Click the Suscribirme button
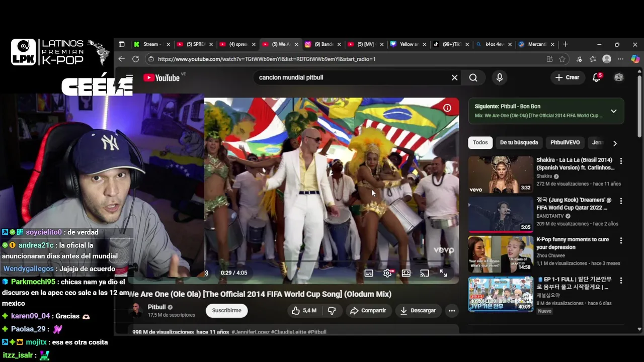Image resolution: width=644 pixels, height=362 pixels. click(x=226, y=311)
